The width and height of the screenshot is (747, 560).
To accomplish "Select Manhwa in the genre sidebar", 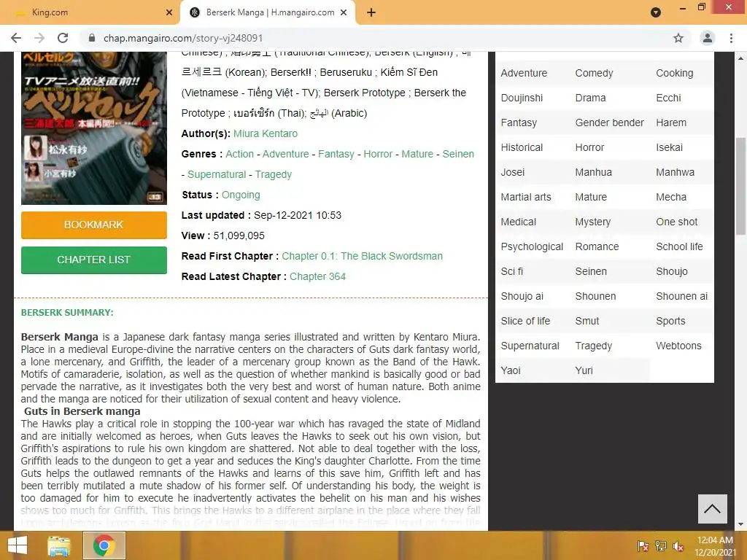I will click(x=675, y=172).
